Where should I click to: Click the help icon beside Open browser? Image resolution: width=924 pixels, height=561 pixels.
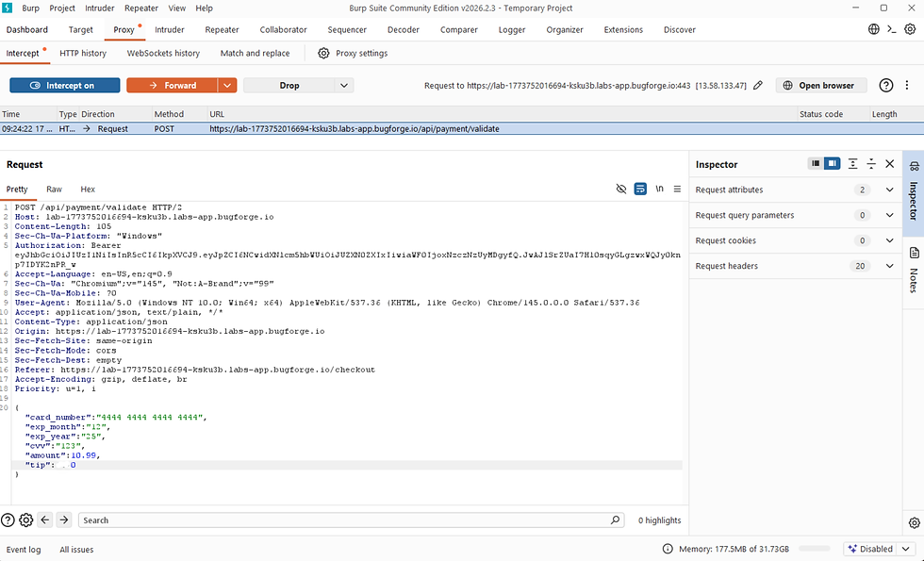point(886,86)
